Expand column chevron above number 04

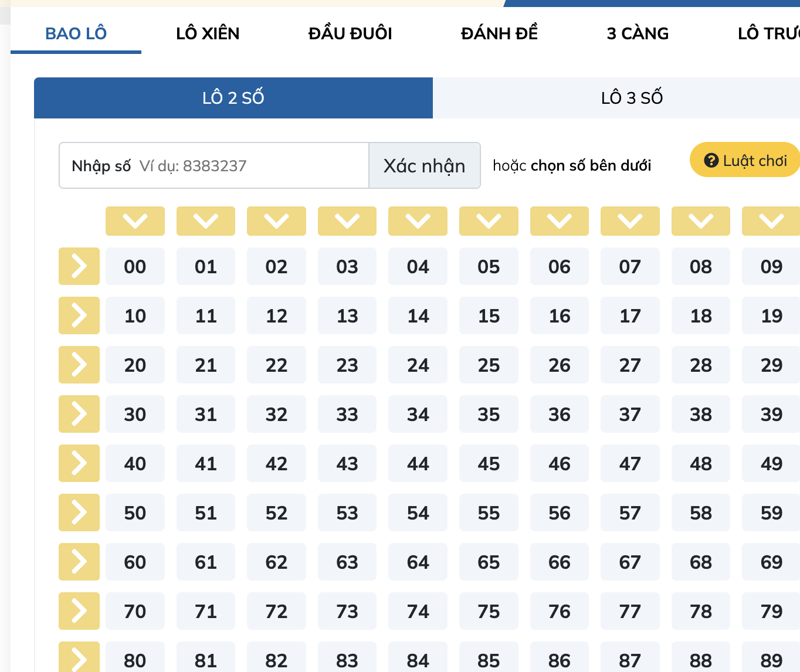[418, 221]
